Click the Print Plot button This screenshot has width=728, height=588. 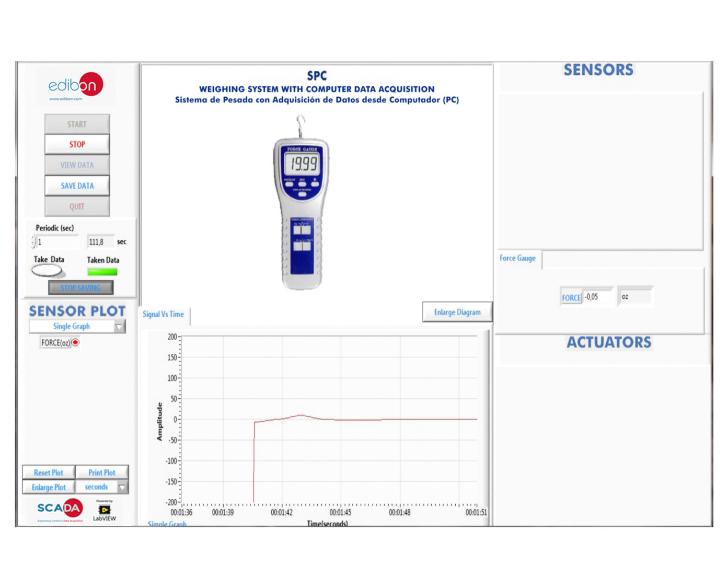tap(102, 472)
